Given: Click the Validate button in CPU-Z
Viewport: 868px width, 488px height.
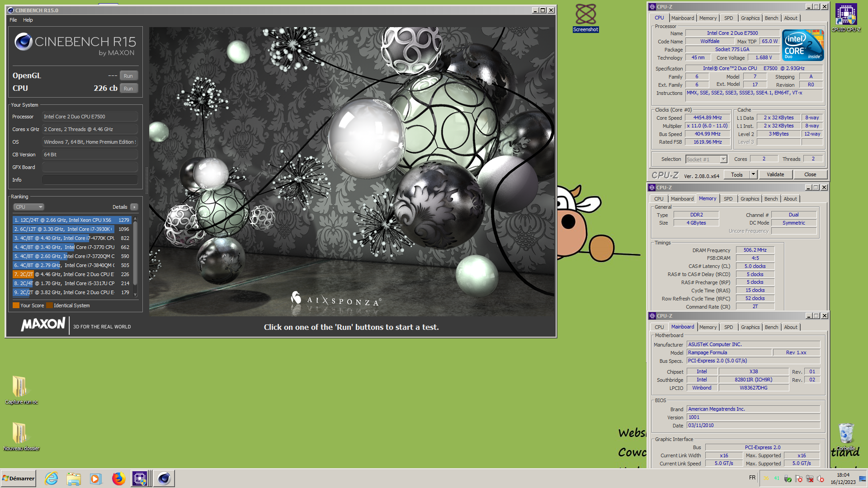Looking at the screenshot, I should (775, 174).
